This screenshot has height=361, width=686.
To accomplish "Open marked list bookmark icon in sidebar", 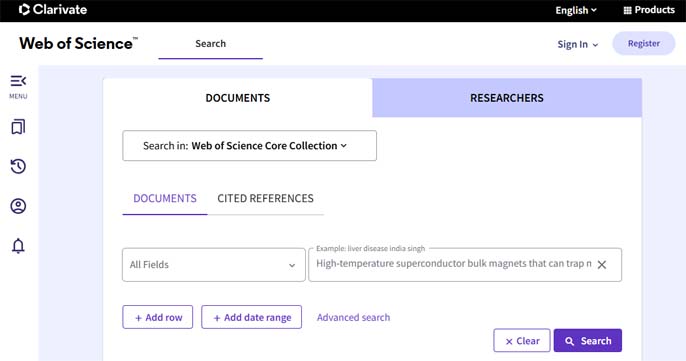I will 18,127.
